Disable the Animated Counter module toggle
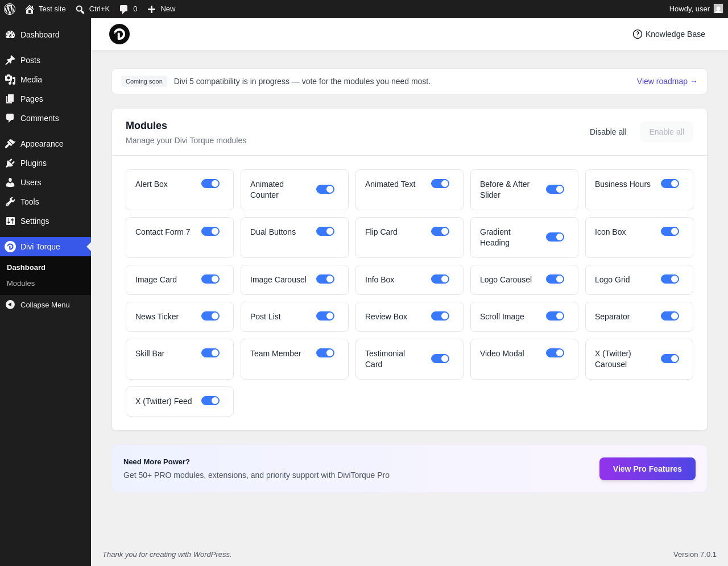 [x=325, y=189]
